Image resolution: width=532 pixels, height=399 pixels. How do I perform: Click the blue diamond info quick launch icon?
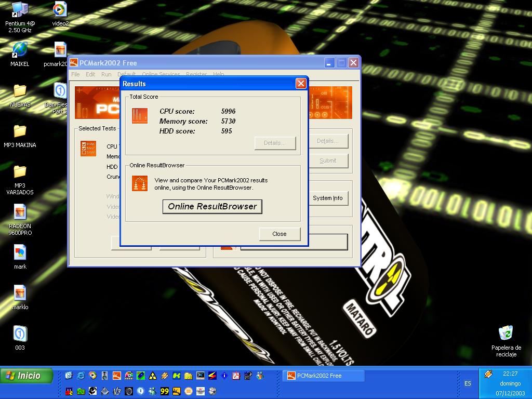click(x=224, y=375)
